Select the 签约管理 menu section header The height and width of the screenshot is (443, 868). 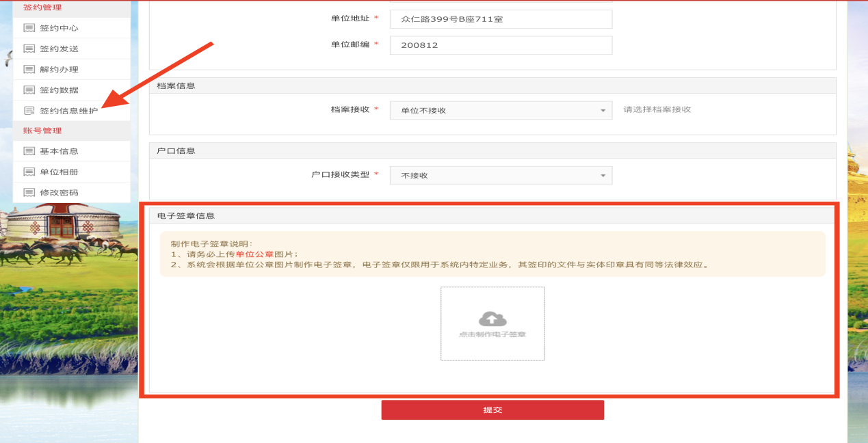[x=42, y=8]
